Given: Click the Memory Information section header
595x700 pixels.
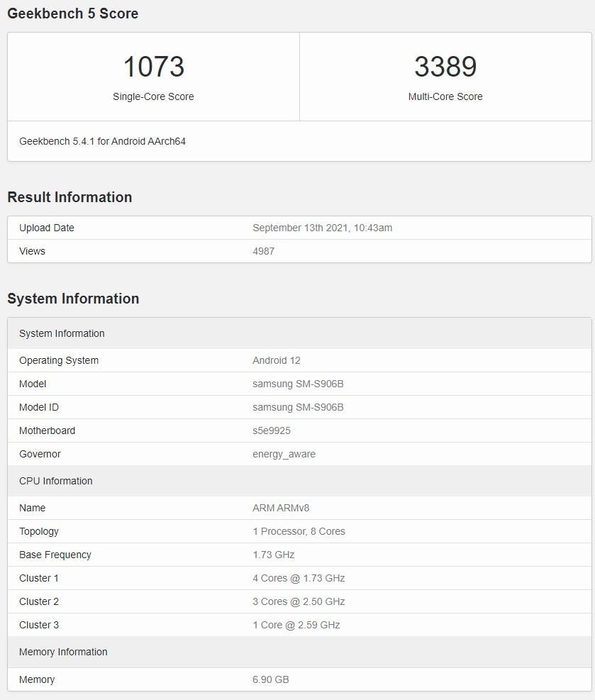Looking at the screenshot, I should pos(299,652).
